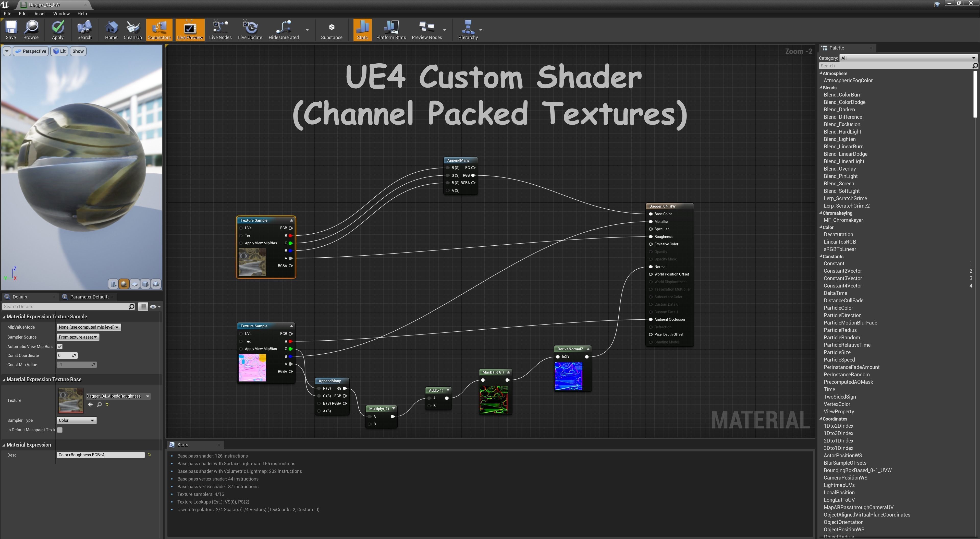
Task: Click the Show viewport button
Action: [x=78, y=51]
